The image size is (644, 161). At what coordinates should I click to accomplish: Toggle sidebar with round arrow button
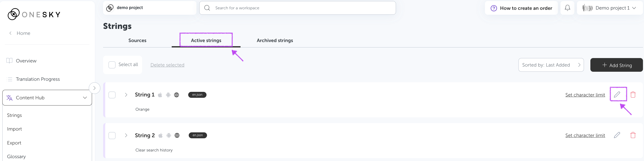pos(94,88)
